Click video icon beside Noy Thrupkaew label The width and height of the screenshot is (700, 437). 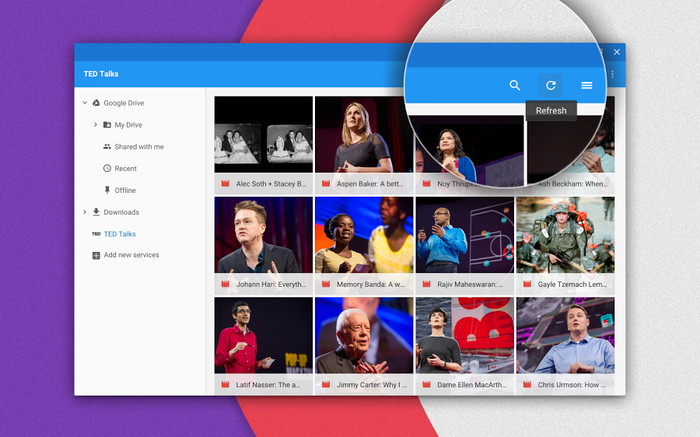(x=426, y=183)
